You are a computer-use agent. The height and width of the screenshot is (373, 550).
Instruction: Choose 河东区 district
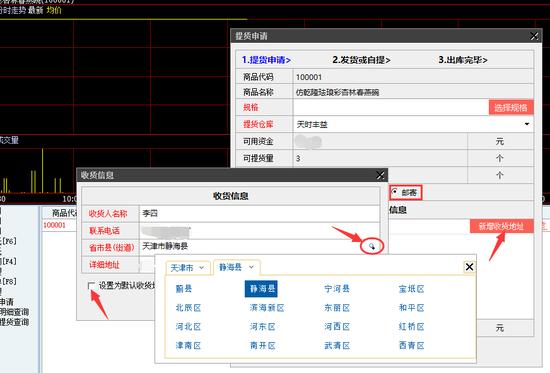[x=262, y=327]
